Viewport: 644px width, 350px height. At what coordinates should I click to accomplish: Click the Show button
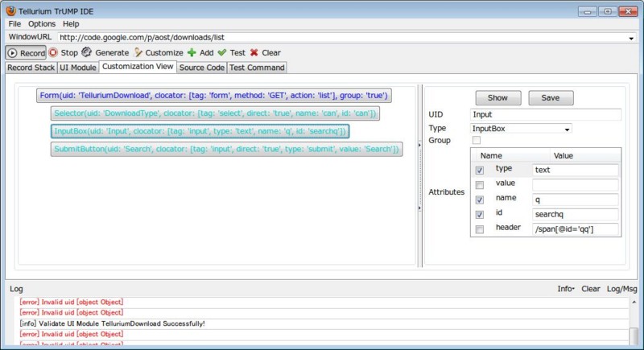(x=497, y=98)
